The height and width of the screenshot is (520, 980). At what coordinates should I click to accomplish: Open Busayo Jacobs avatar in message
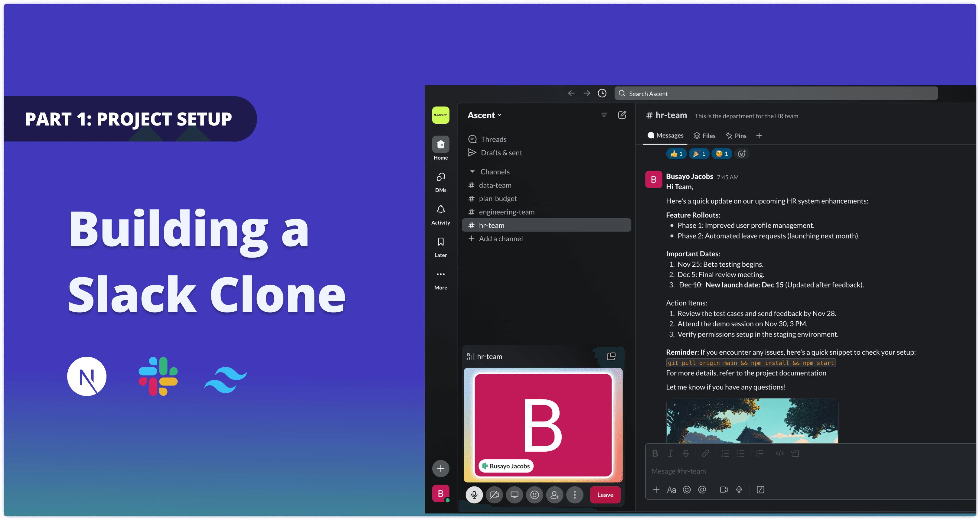coord(654,179)
